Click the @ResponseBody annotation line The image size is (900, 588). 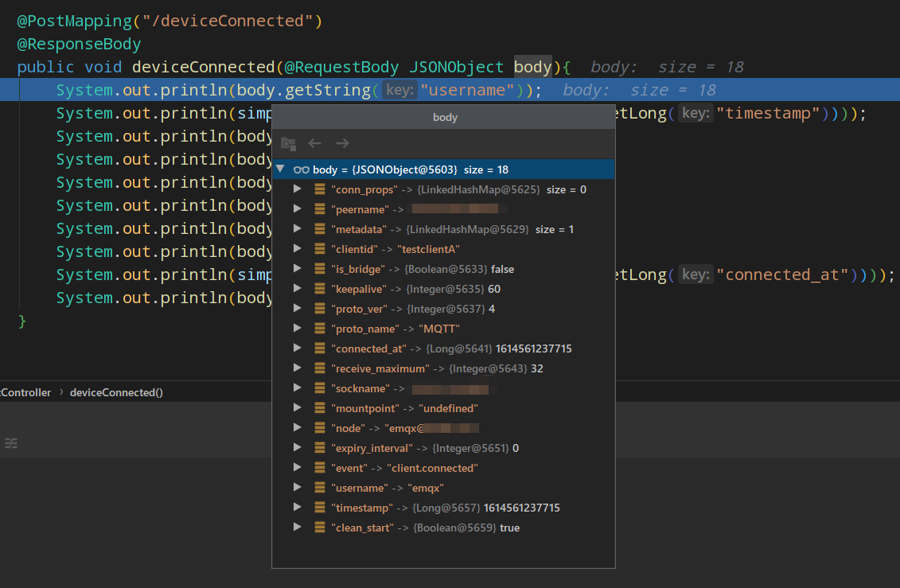coord(79,44)
